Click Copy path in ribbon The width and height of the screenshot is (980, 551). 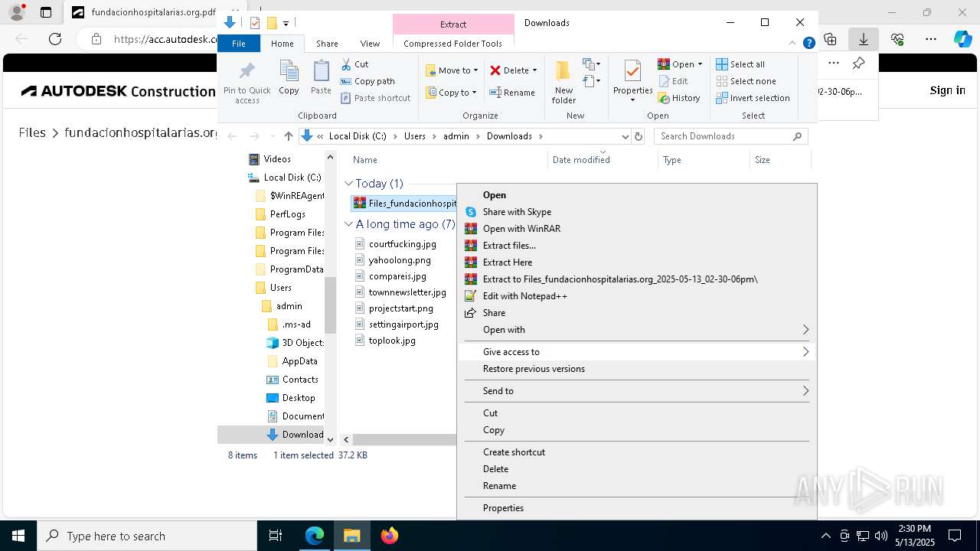click(367, 81)
